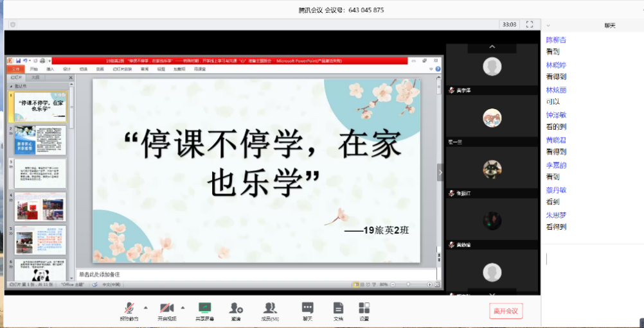Click the chat message input field

[591, 270]
